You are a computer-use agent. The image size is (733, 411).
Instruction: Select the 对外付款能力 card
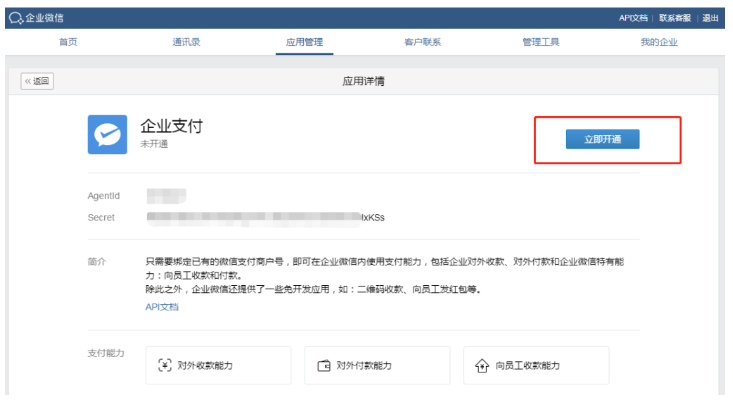[377, 365]
